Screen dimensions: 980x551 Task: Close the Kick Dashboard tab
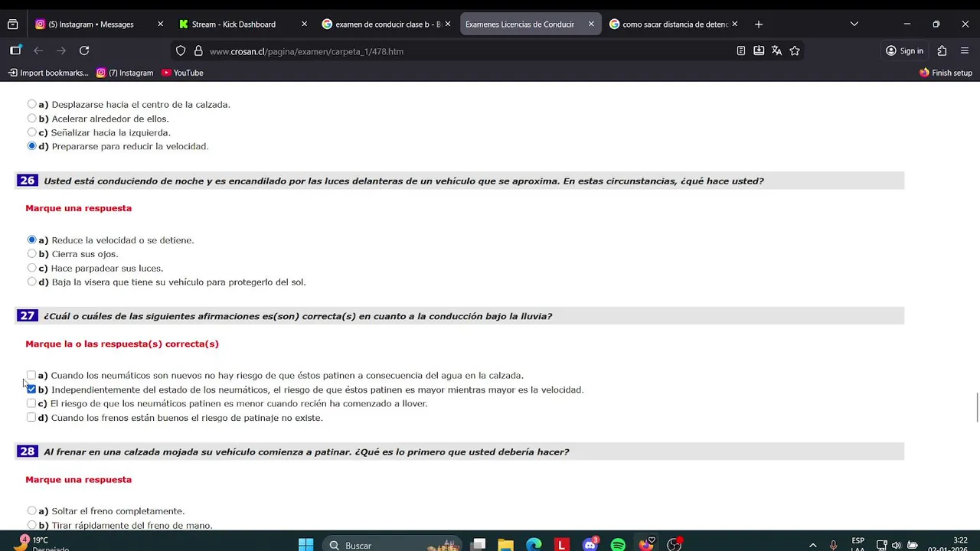pos(304,24)
